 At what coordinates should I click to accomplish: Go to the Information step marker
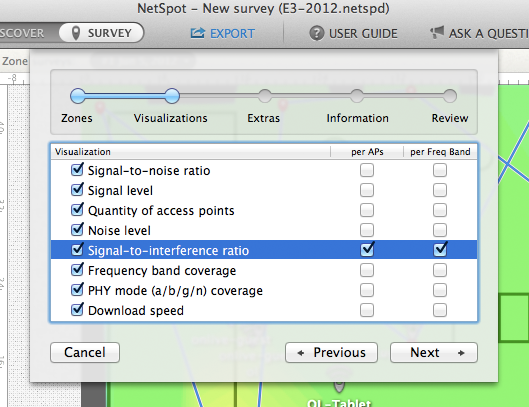(357, 96)
